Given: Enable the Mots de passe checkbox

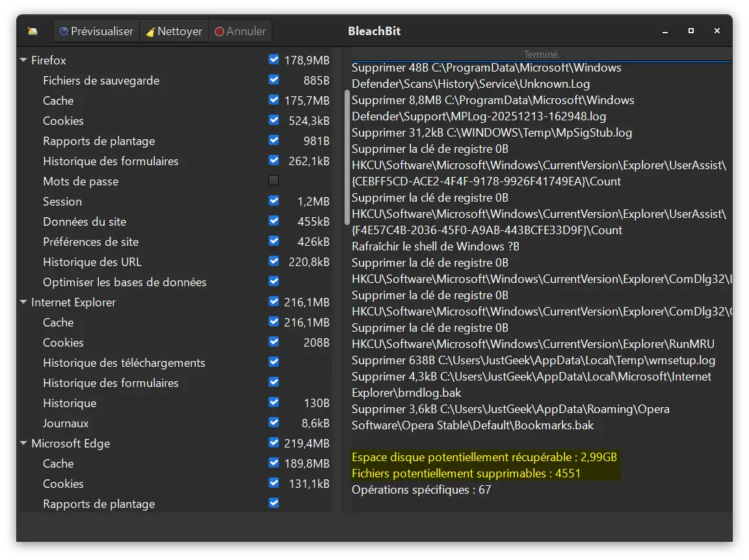Looking at the screenshot, I should 274,180.
